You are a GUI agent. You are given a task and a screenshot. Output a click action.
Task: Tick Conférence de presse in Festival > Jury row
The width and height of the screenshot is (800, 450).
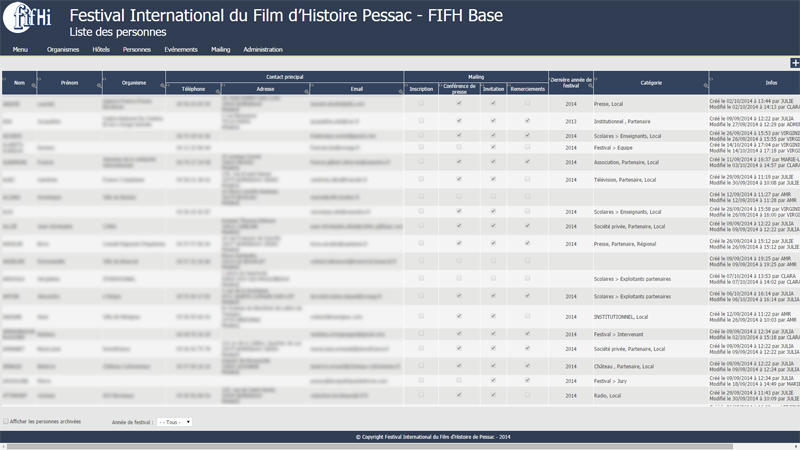pos(459,381)
